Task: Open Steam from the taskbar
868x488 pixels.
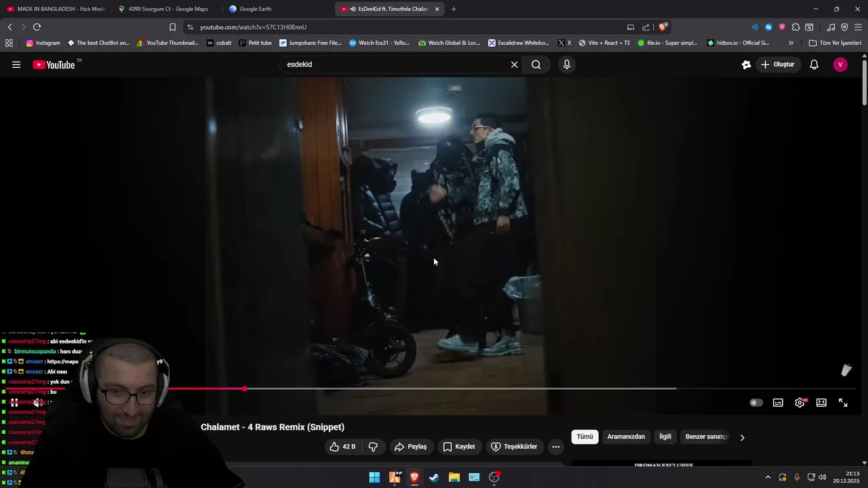Action: click(434, 477)
